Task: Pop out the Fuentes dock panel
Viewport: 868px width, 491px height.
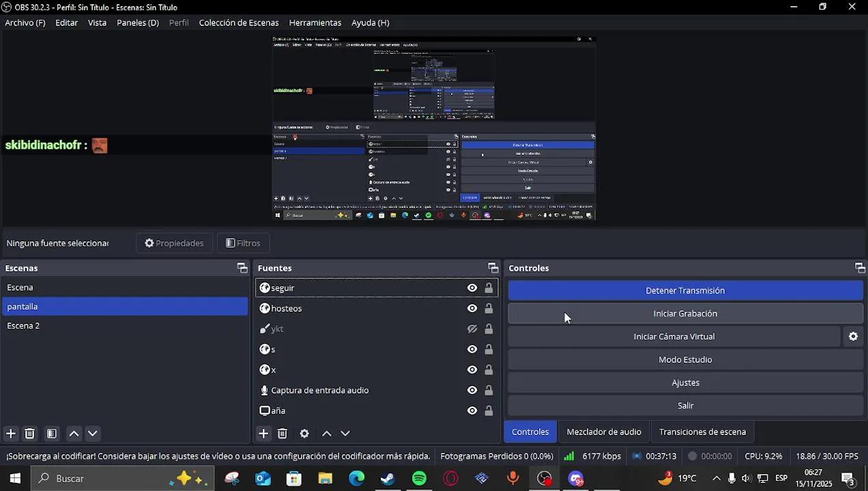Action: tap(493, 268)
